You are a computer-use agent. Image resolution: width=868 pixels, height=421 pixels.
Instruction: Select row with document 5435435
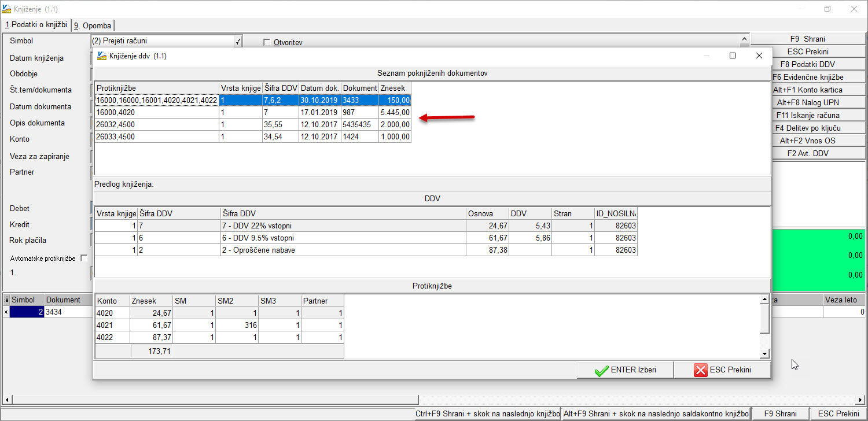click(x=253, y=124)
